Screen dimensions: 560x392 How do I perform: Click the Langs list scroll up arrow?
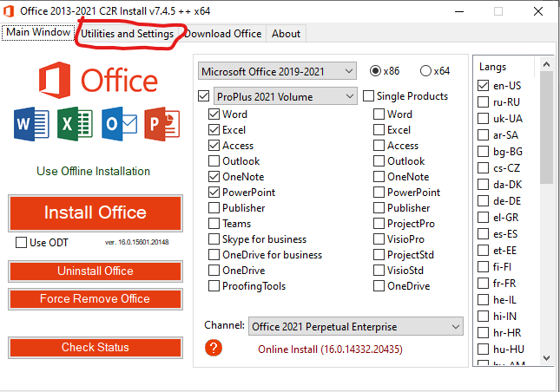[546, 64]
